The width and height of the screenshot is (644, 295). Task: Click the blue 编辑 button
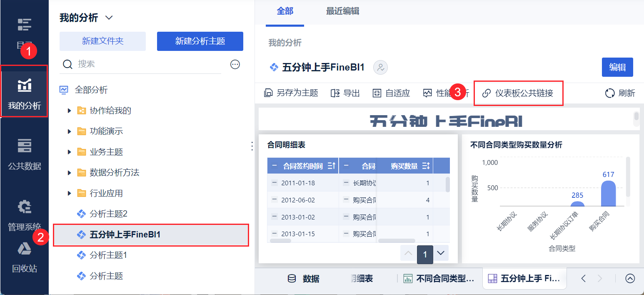(x=617, y=67)
